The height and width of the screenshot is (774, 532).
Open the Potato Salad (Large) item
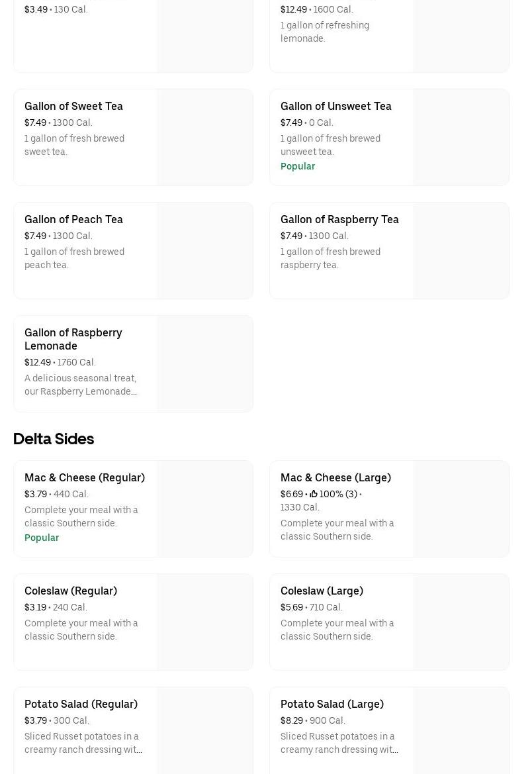point(332,704)
